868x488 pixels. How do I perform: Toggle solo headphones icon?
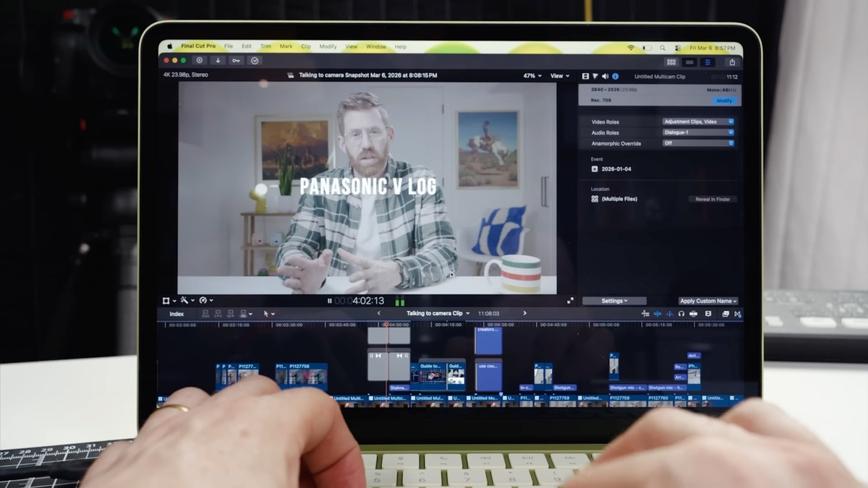click(x=681, y=314)
